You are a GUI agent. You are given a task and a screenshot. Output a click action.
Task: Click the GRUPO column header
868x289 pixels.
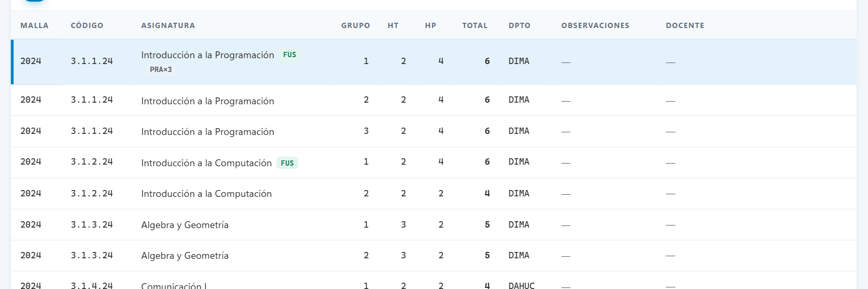click(355, 25)
